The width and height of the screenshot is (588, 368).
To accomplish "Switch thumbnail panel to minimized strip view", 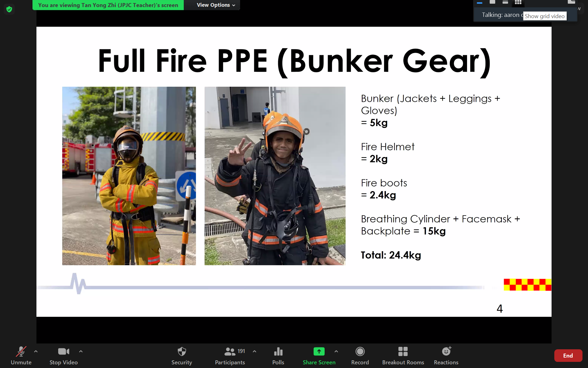I will 480,2.
